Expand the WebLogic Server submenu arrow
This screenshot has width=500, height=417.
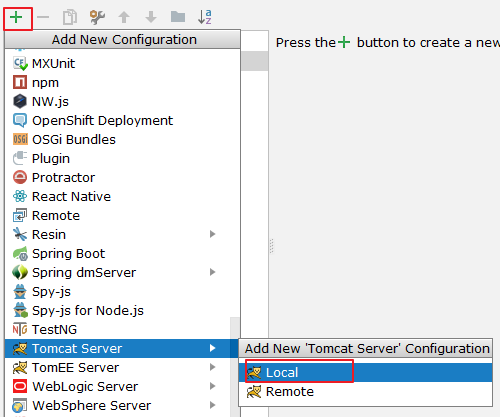point(212,386)
